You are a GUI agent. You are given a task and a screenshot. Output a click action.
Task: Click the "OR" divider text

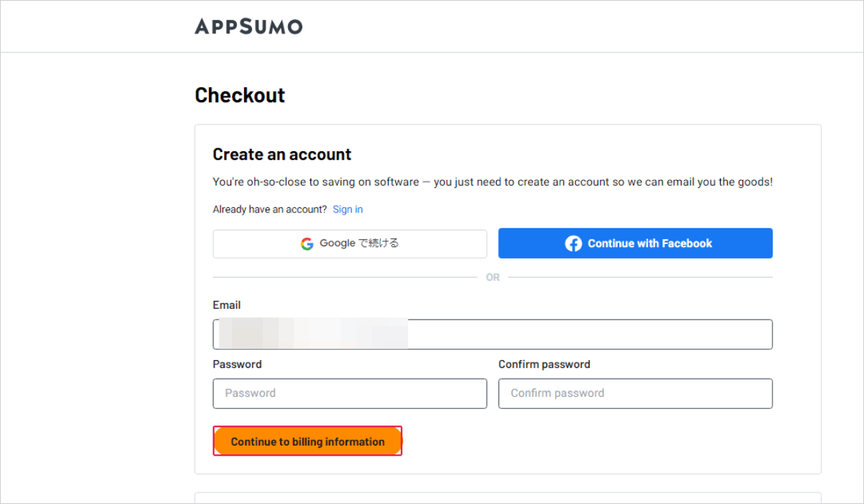[x=492, y=276]
